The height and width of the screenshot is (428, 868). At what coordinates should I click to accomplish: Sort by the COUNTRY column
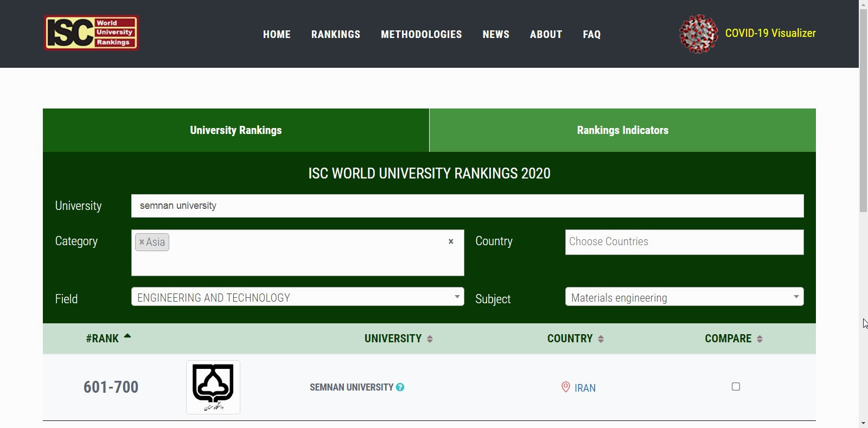tap(576, 338)
